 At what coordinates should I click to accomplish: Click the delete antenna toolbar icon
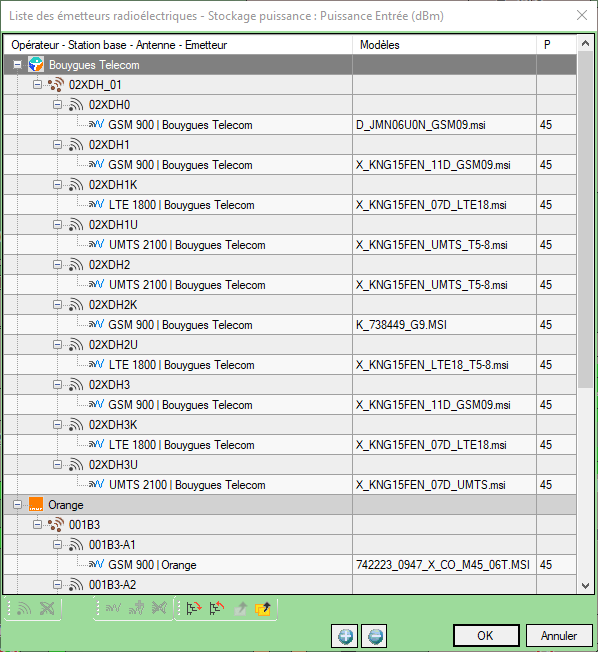(47, 608)
